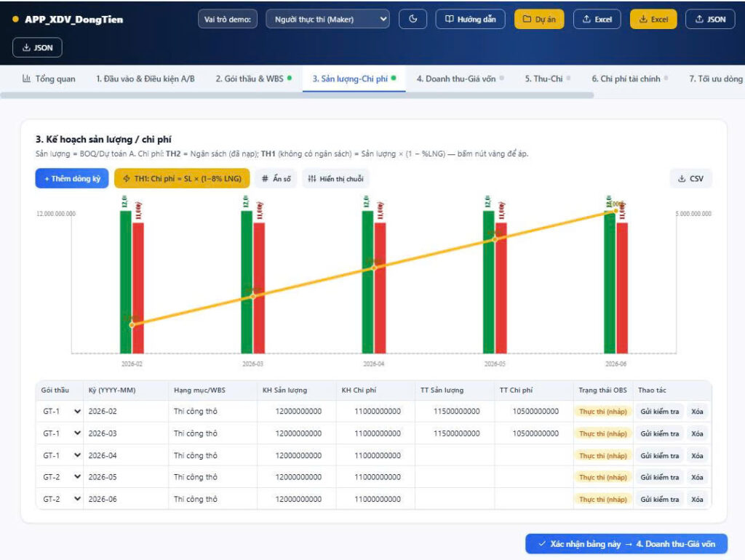Open the 5. Thu-Chi tab
Image resolution: width=745 pixels, height=560 pixels.
(x=547, y=79)
